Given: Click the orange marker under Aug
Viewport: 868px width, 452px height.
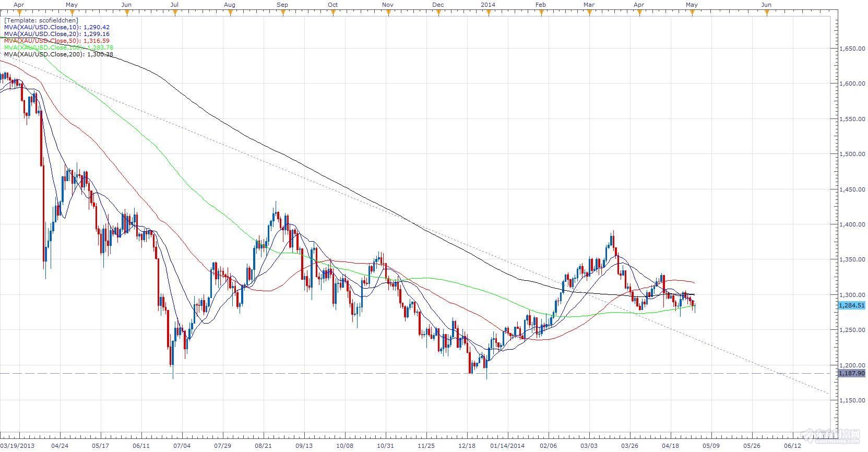Looking at the screenshot, I should click(230, 13).
